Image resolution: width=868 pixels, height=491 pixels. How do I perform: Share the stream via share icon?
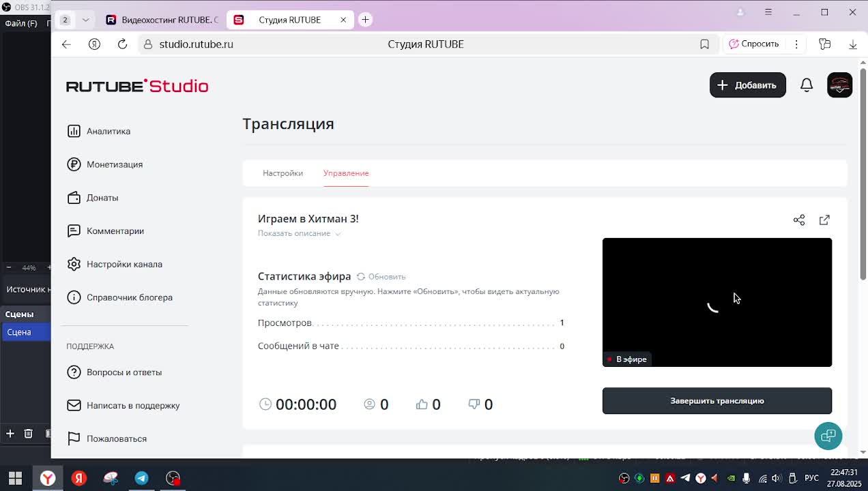point(799,220)
